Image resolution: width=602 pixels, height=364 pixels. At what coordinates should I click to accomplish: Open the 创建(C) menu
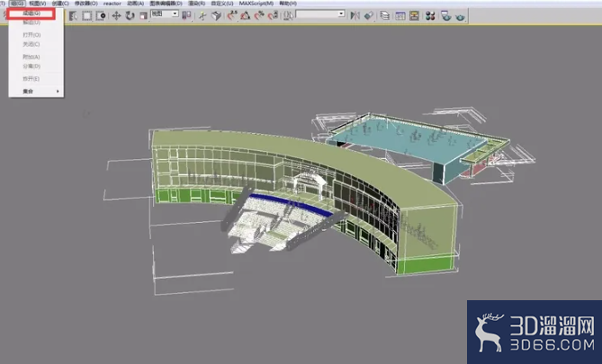pos(60,4)
